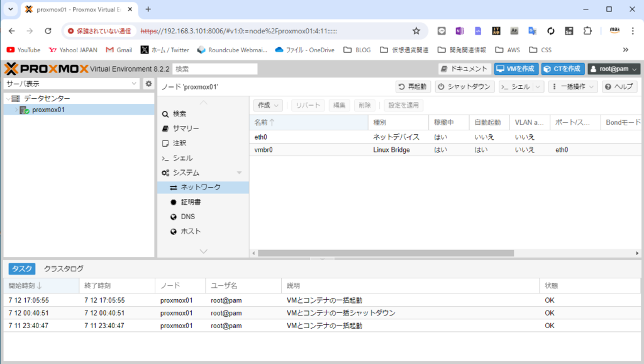Click the proxmox01 node icon in tree
Viewport: 644px width, 364px height.
click(x=25, y=110)
